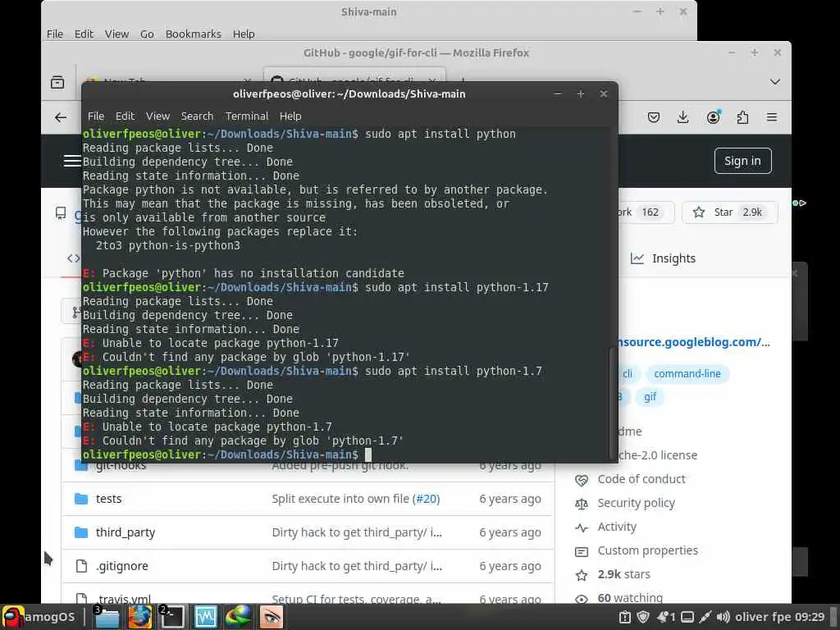840x630 pixels.
Task: Open Security policy link
Action: coord(636,503)
